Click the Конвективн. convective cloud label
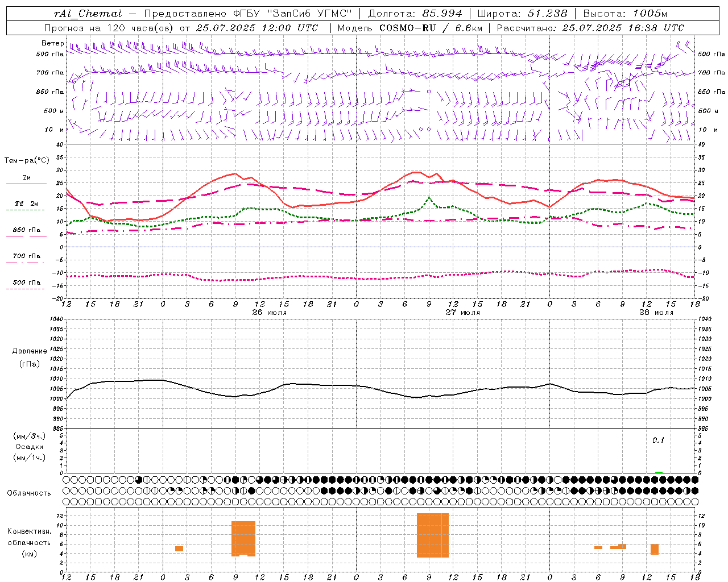This screenshot has height=582, width=728. tap(29, 531)
